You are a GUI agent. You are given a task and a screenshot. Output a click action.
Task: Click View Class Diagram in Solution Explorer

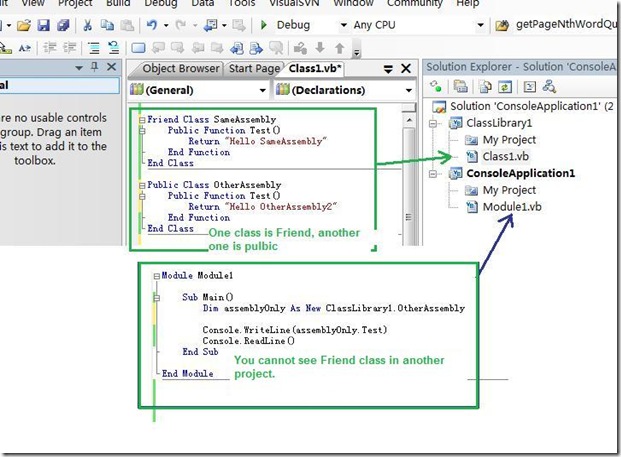pos(549,86)
